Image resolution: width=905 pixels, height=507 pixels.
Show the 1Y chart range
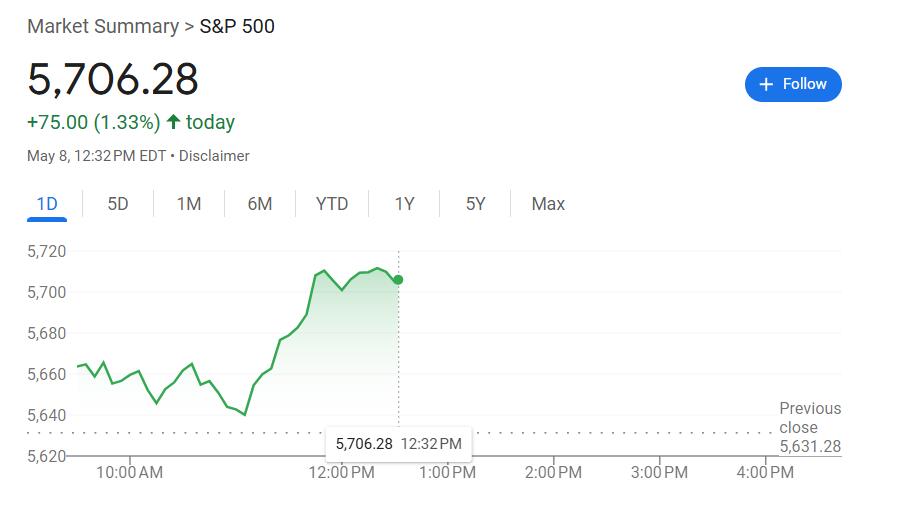click(404, 204)
